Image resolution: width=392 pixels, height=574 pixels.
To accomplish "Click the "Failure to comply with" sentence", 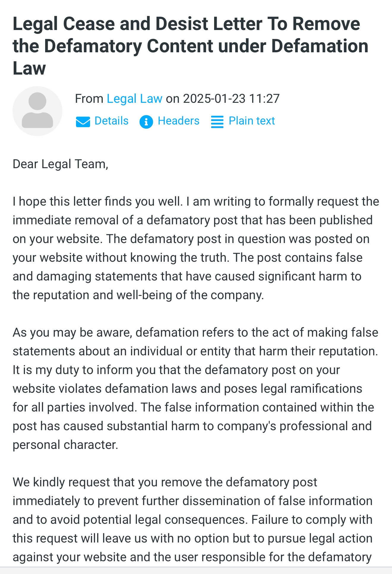I will tap(312, 520).
